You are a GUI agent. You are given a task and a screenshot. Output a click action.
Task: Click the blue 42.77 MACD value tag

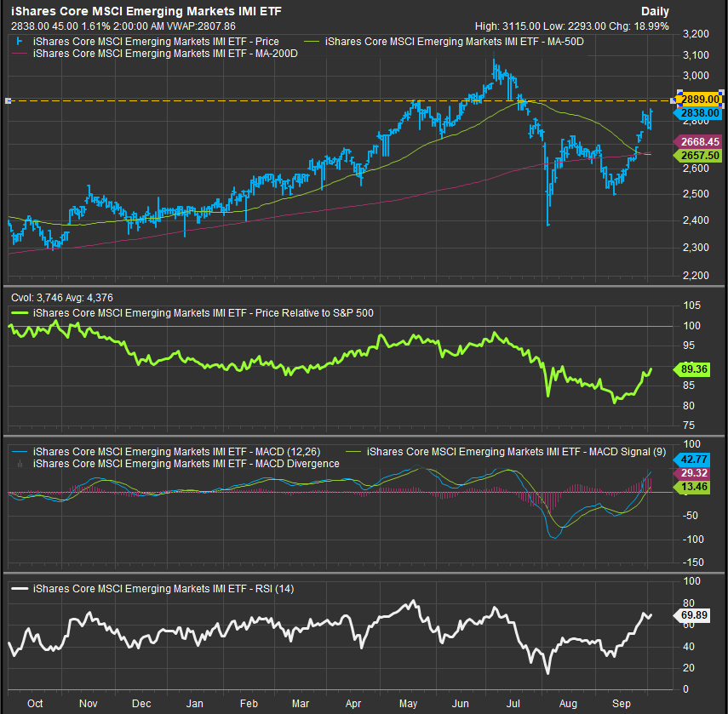[x=693, y=460]
